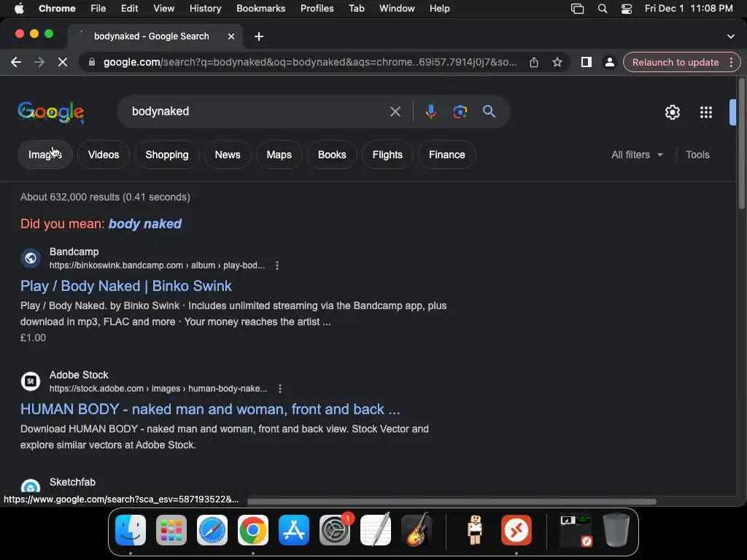Open the Trash in the dock
Image resolution: width=747 pixels, height=560 pixels.
616,530
